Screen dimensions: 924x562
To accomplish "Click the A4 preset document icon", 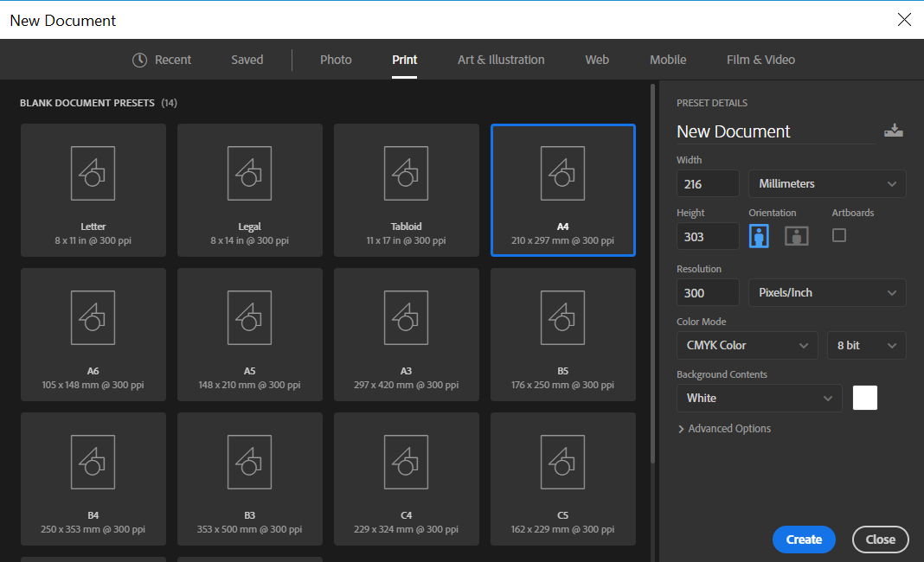I will coord(562,173).
